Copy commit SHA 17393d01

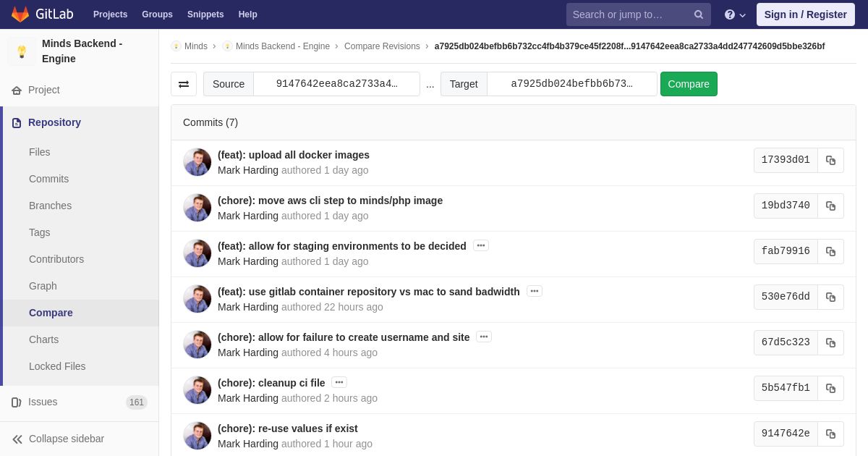[x=830, y=161]
